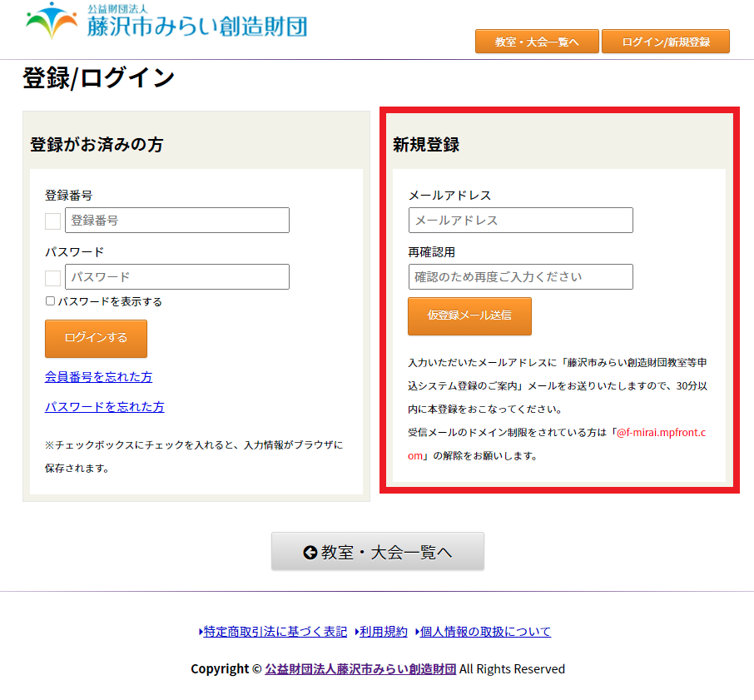Open the 特定商取引法に基づく表記 footer link
The width and height of the screenshot is (754, 700).
[275, 632]
